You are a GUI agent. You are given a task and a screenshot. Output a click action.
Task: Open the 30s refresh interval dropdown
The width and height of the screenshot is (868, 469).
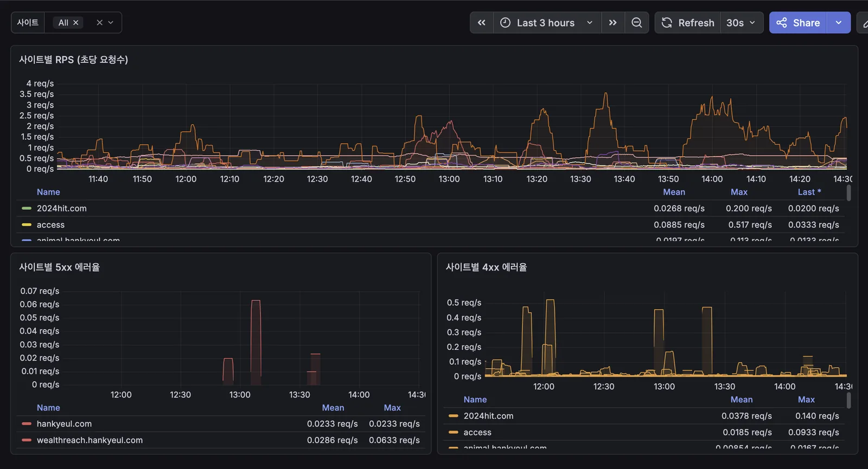(742, 23)
